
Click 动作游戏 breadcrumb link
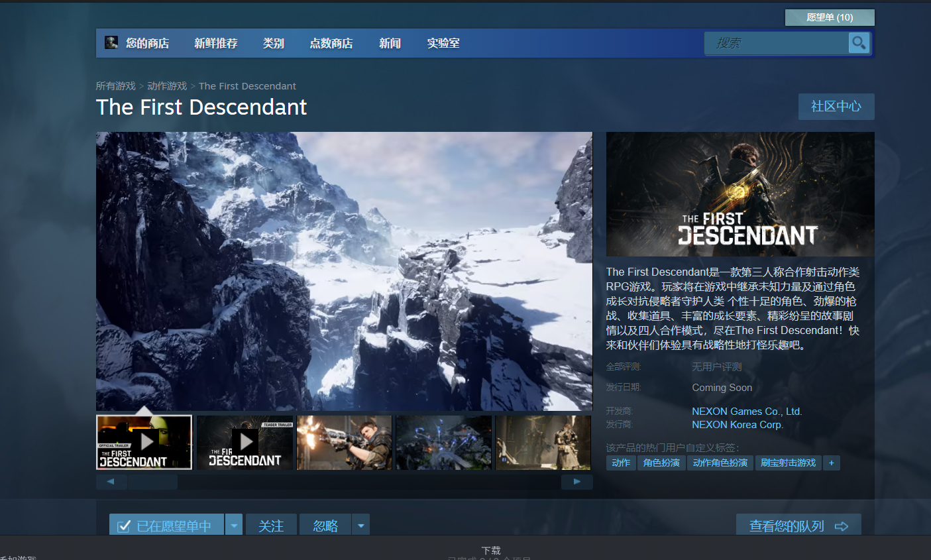(x=167, y=86)
